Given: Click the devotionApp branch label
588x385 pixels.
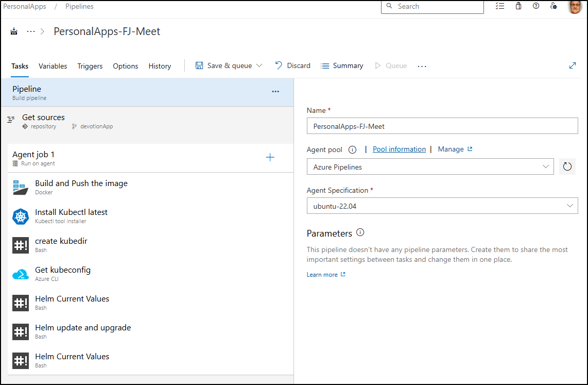Looking at the screenshot, I should (x=96, y=126).
